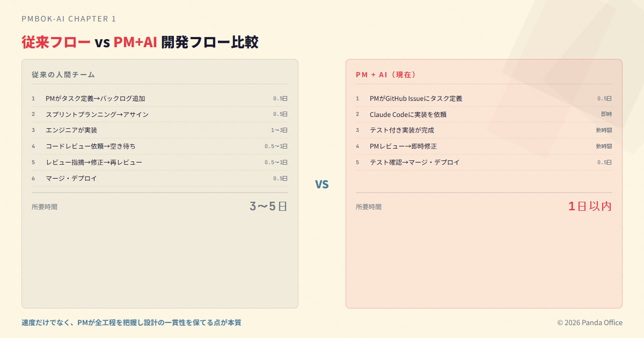644x338 pixels.
Task: Click the マージ・デプロイ step in left panel
Action: [x=71, y=178]
